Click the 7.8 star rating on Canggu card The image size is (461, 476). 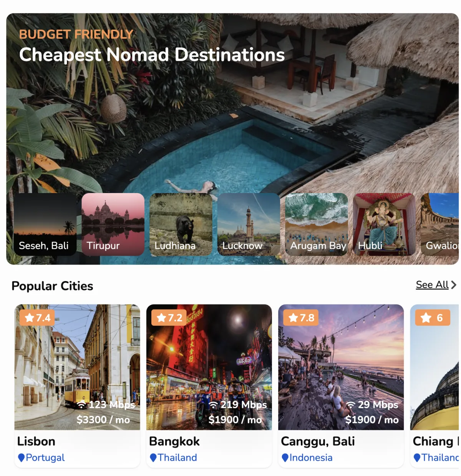click(301, 318)
